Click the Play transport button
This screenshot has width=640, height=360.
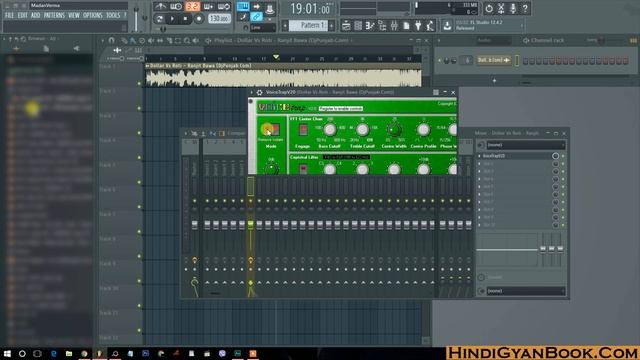coord(172,19)
